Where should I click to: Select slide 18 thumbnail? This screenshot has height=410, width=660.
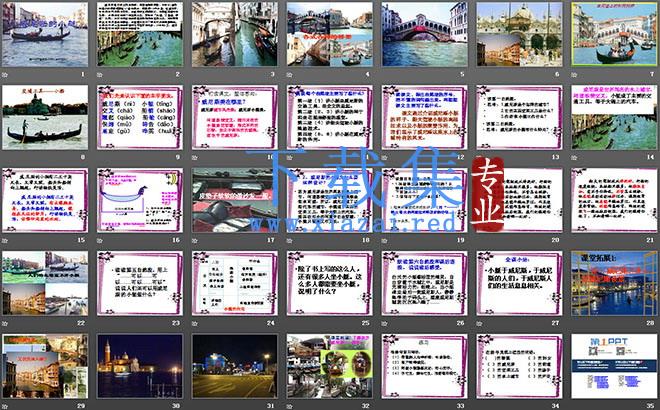click(x=330, y=200)
